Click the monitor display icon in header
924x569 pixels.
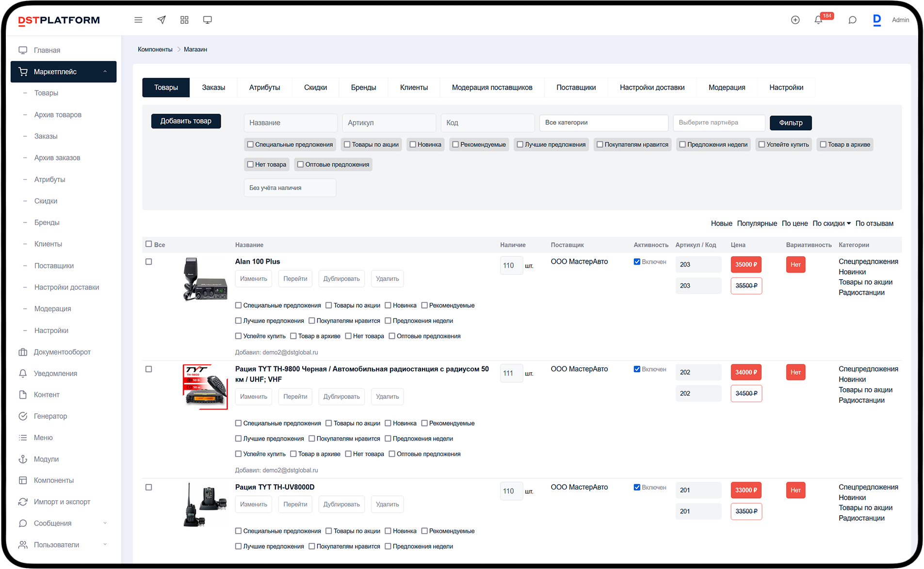point(208,20)
